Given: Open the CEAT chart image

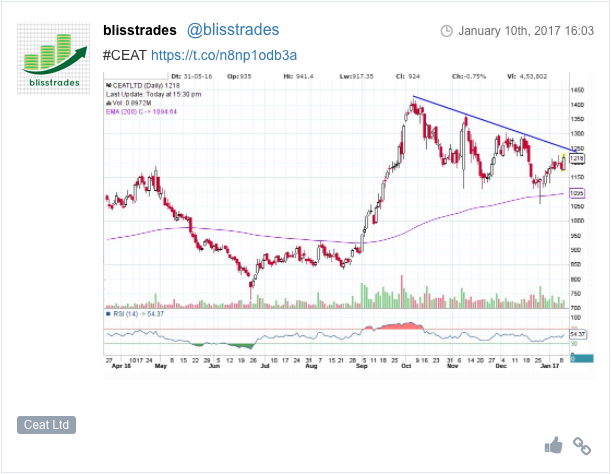Looking at the screenshot, I should [x=348, y=225].
